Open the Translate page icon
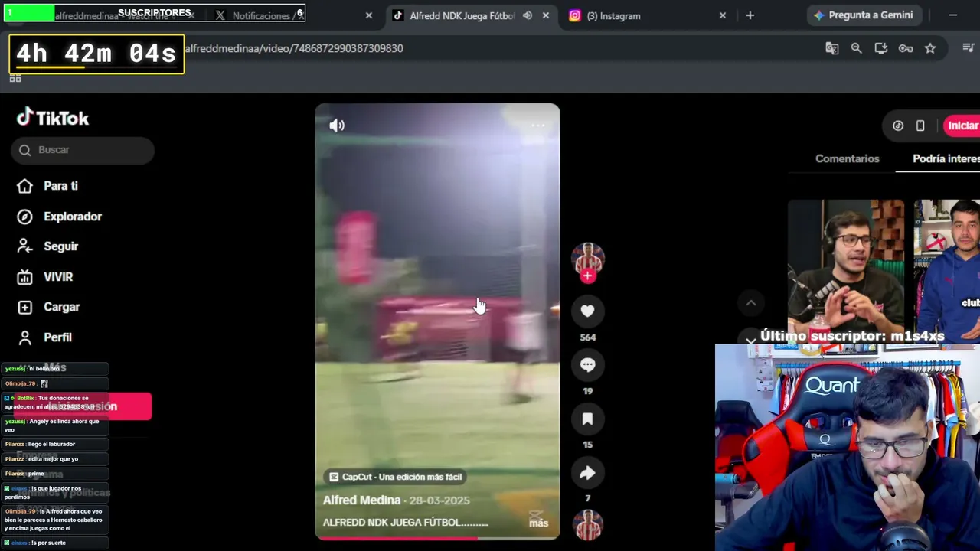The width and height of the screenshot is (980, 551). (831, 48)
